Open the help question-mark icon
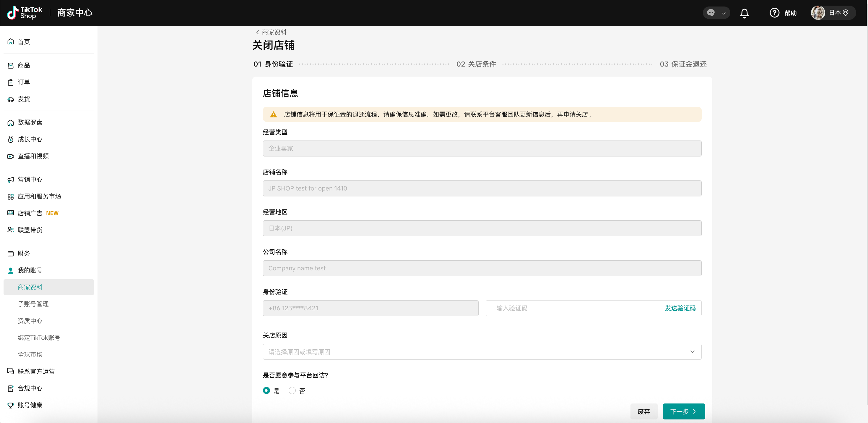 [774, 13]
